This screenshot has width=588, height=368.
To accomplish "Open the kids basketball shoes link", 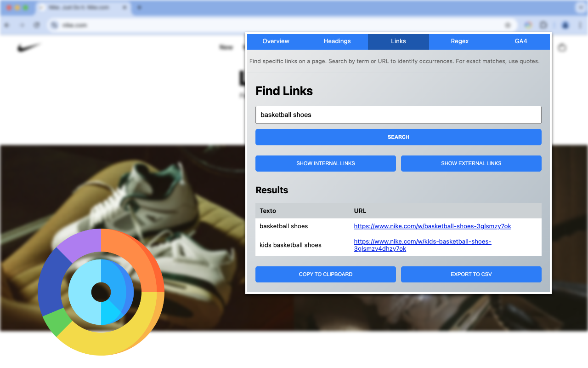I will 422,245.
